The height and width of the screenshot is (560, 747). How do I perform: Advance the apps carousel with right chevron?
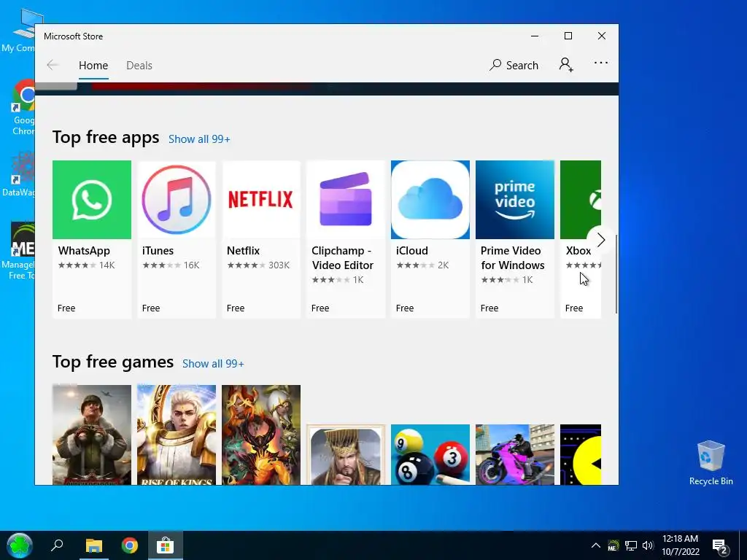[x=601, y=240]
